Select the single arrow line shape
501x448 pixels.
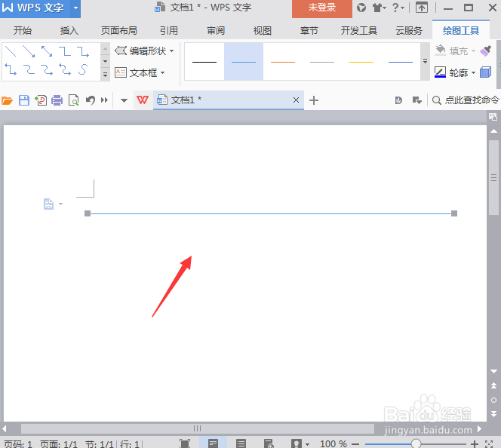[29, 51]
